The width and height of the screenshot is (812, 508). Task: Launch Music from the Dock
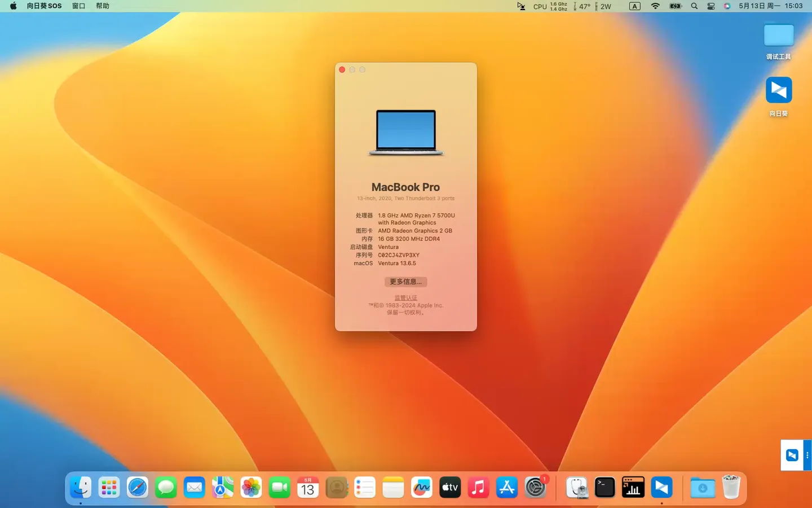pyautogui.click(x=478, y=487)
